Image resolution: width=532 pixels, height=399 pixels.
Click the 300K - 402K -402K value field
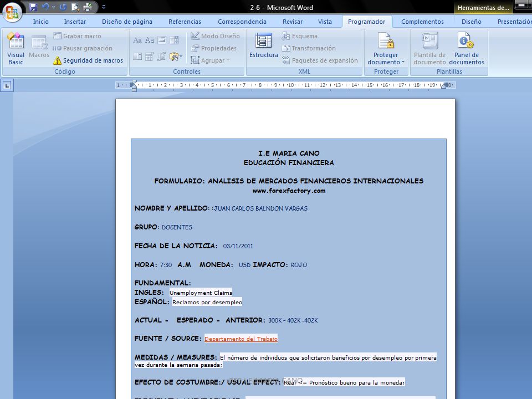click(x=293, y=320)
